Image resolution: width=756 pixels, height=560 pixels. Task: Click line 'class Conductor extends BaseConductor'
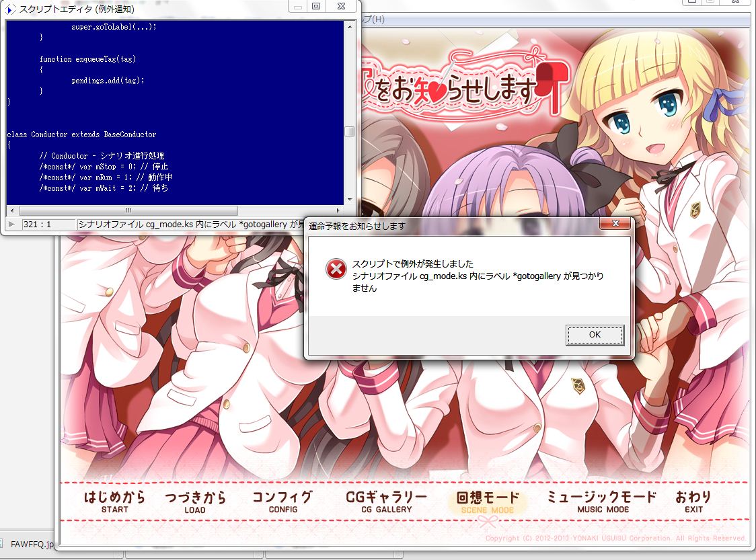click(x=81, y=134)
